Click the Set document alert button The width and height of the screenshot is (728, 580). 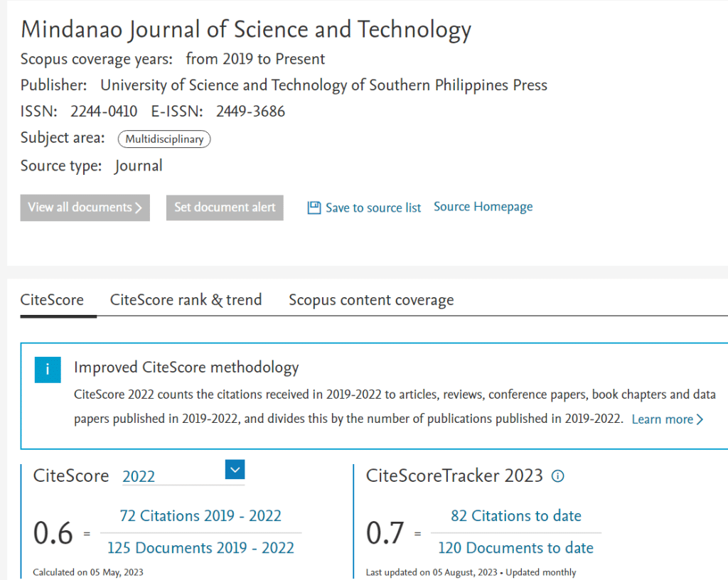[x=225, y=207]
